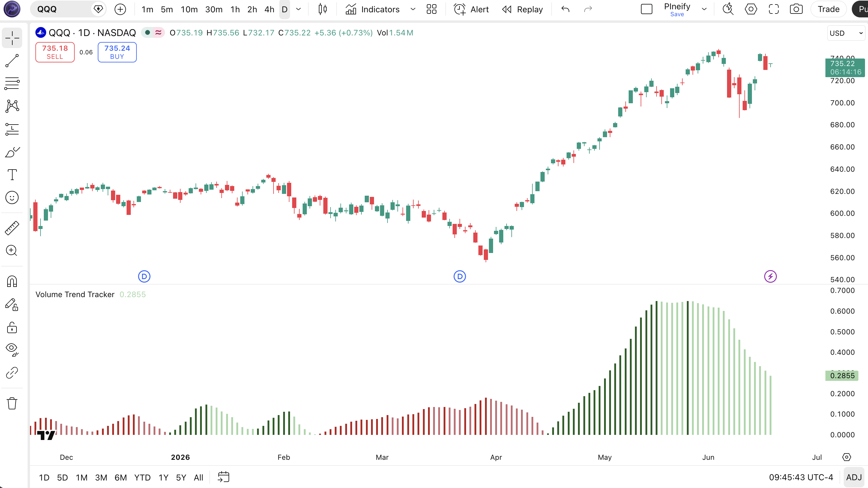
Task: Open the Fibonacci retracement tools
Action: pos(12,83)
